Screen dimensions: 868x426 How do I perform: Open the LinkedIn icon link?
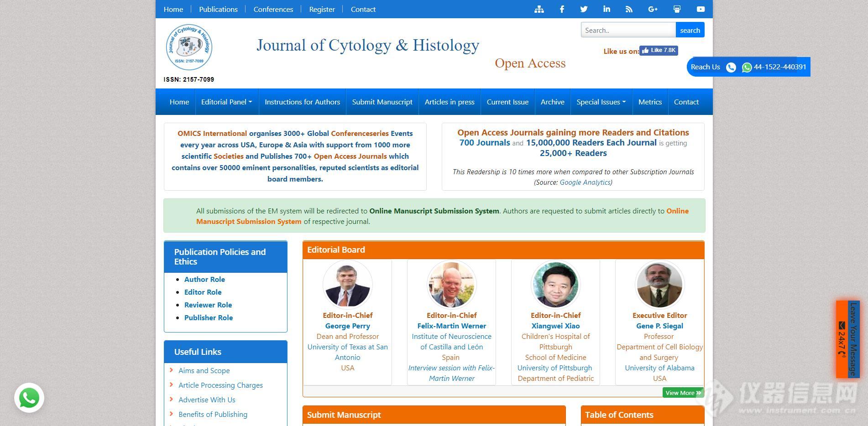[607, 9]
